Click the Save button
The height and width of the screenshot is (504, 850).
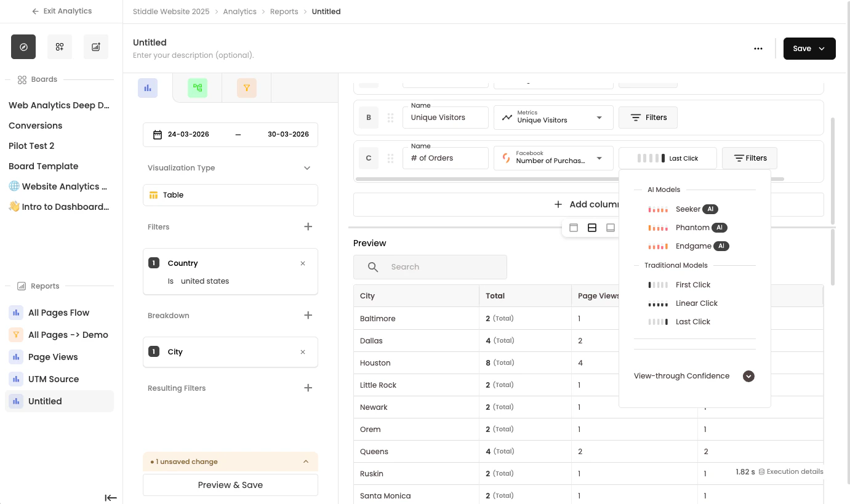pyautogui.click(x=809, y=49)
